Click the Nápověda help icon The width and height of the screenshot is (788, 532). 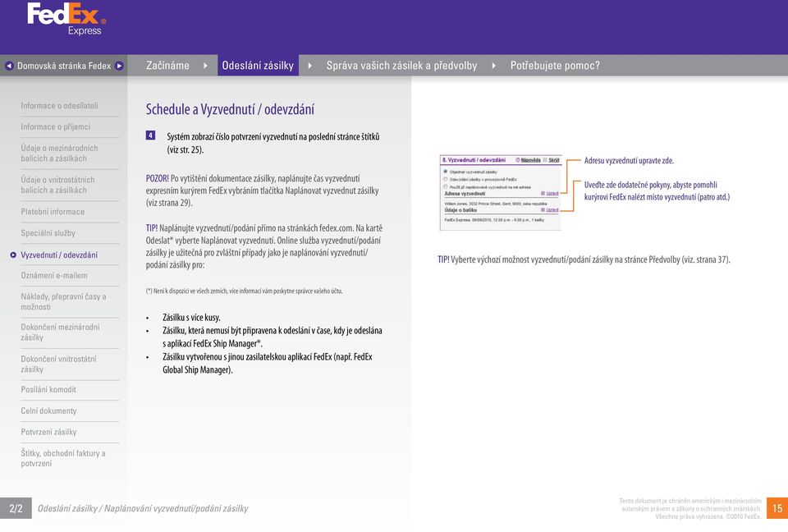518,160
